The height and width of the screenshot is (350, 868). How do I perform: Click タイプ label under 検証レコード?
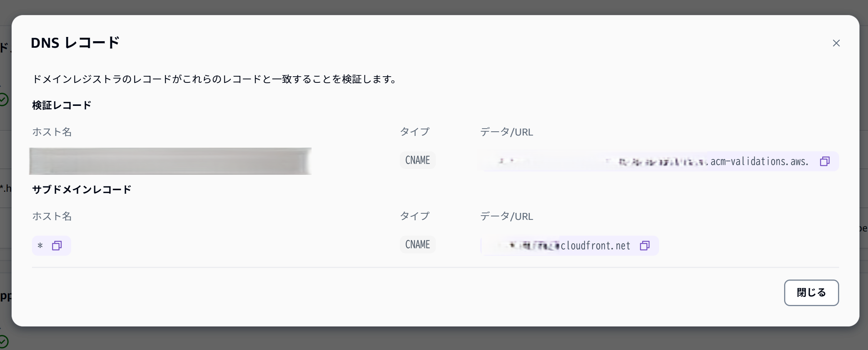tap(415, 132)
